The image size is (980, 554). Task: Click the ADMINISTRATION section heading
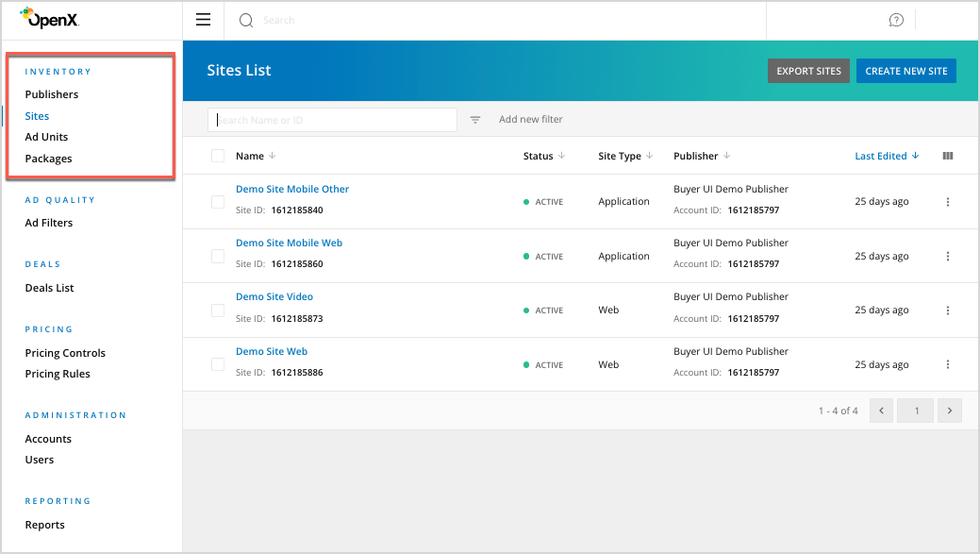tap(75, 415)
